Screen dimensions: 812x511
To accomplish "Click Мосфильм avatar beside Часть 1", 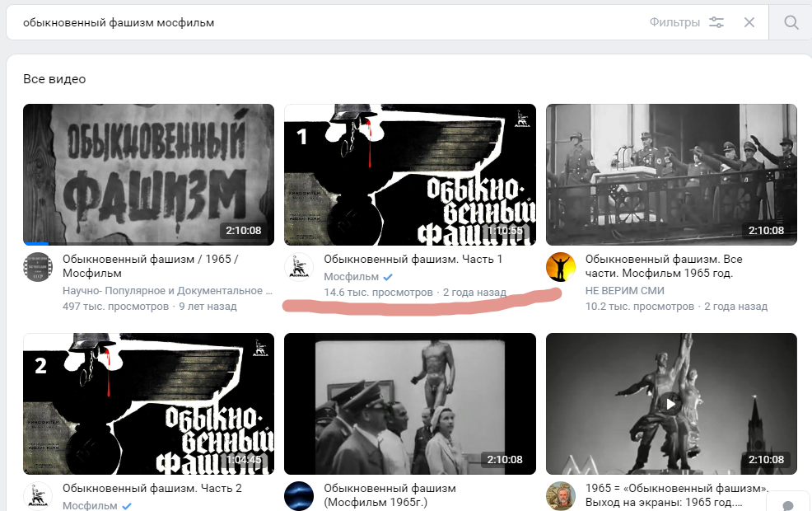I will 299,267.
